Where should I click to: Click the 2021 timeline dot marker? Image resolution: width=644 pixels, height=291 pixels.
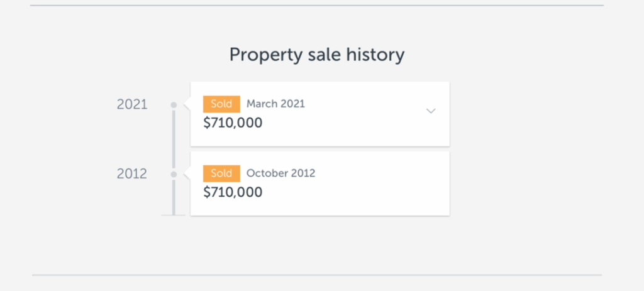174,105
